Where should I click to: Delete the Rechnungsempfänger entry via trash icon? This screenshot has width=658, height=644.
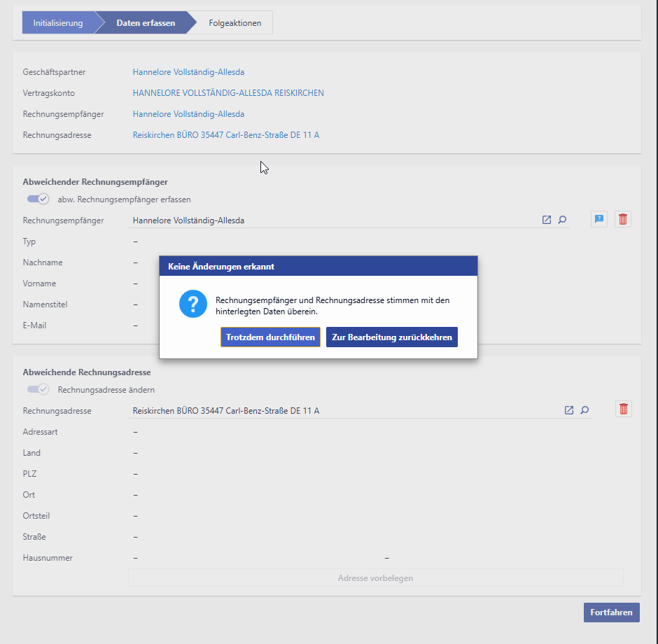[623, 220]
